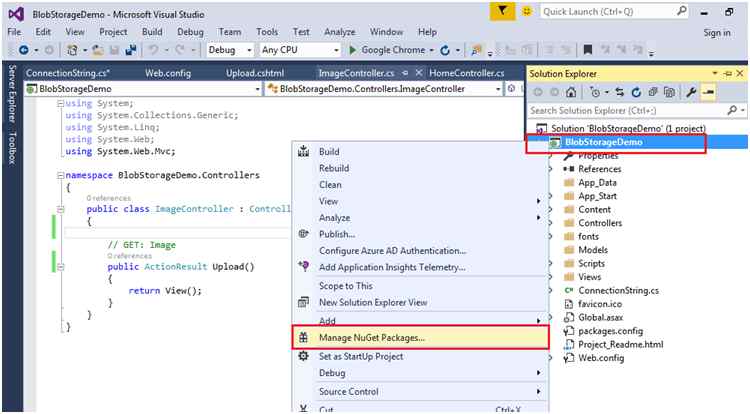The height and width of the screenshot is (414, 750).
Task: Click Solution Explorer Refresh icon
Action: [x=636, y=92]
